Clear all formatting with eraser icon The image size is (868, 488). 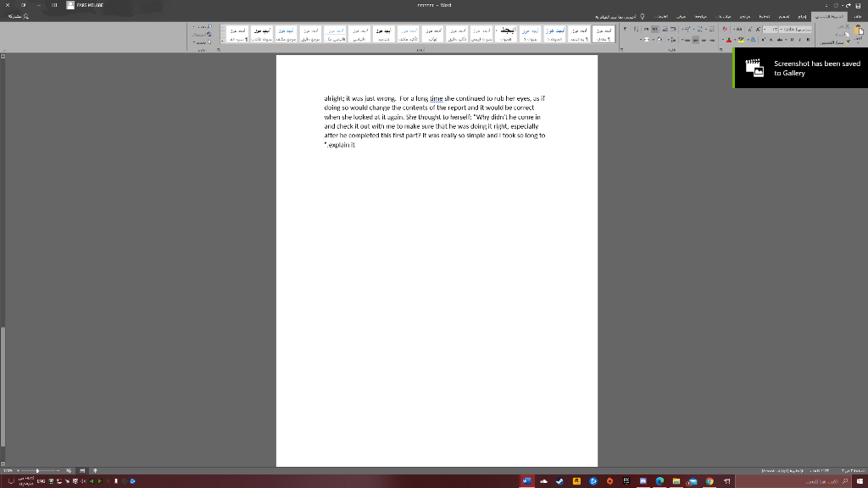[726, 30]
